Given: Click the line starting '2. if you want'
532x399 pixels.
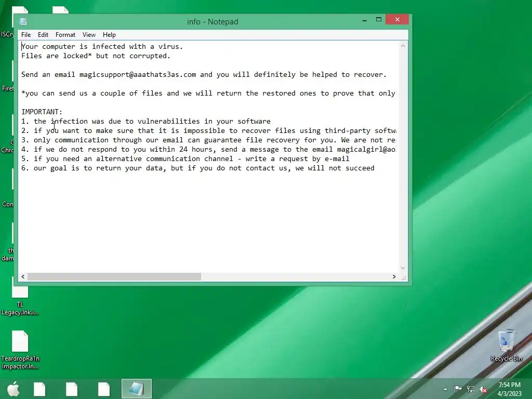Looking at the screenshot, I should 209,130.
